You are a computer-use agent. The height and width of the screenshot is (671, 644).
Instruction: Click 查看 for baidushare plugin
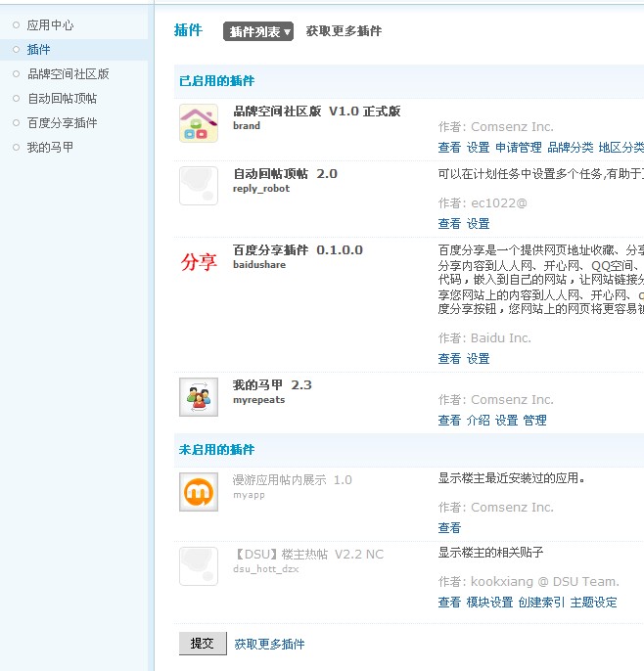449,359
